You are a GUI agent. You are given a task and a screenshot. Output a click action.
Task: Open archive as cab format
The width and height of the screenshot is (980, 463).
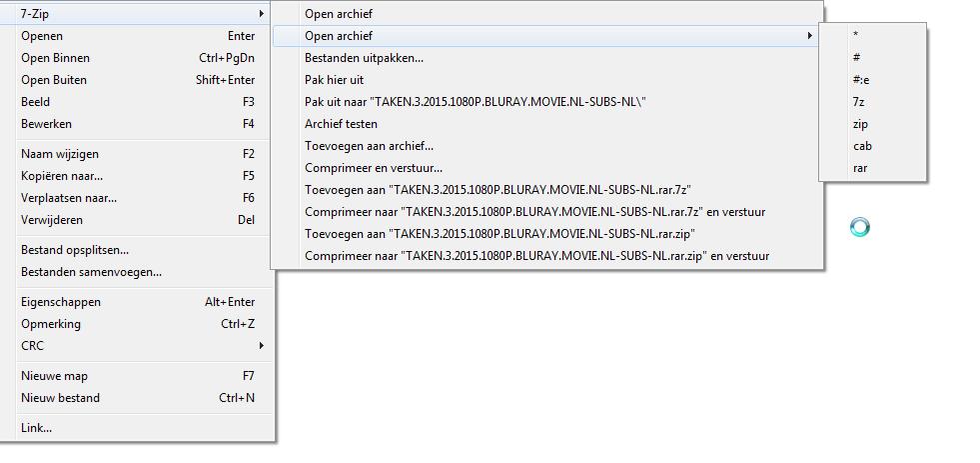(x=872, y=146)
